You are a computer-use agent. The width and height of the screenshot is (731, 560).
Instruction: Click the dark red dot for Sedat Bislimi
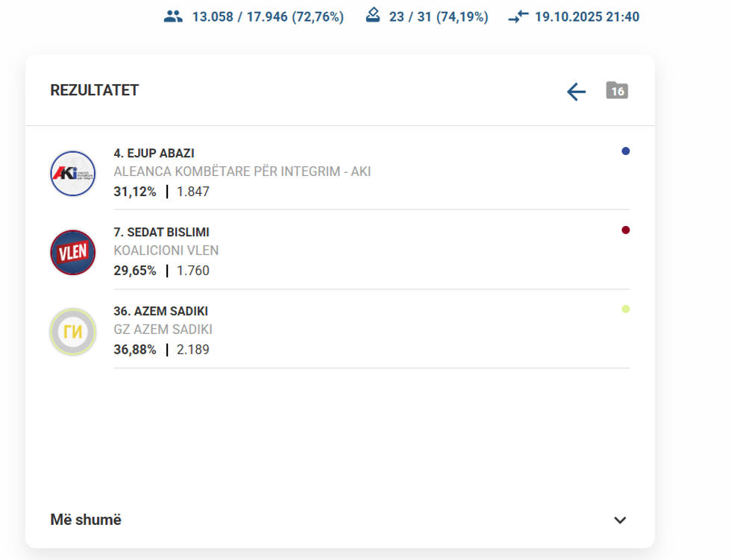[x=626, y=230]
